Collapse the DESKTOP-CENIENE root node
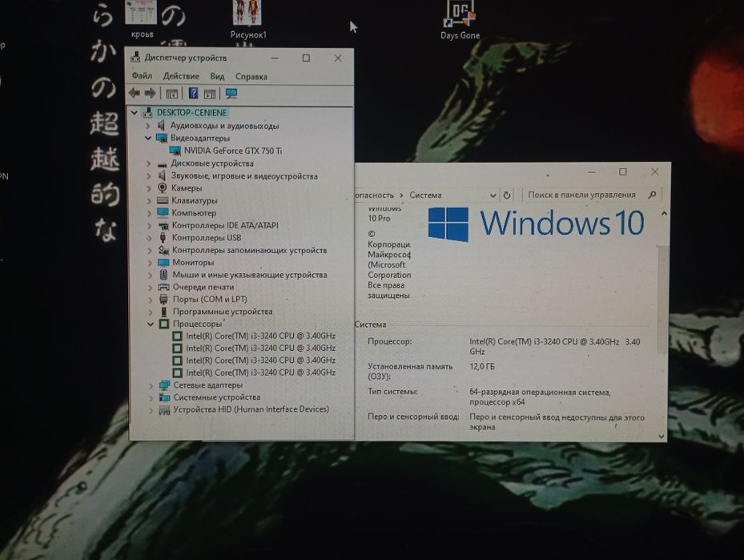 [135, 112]
